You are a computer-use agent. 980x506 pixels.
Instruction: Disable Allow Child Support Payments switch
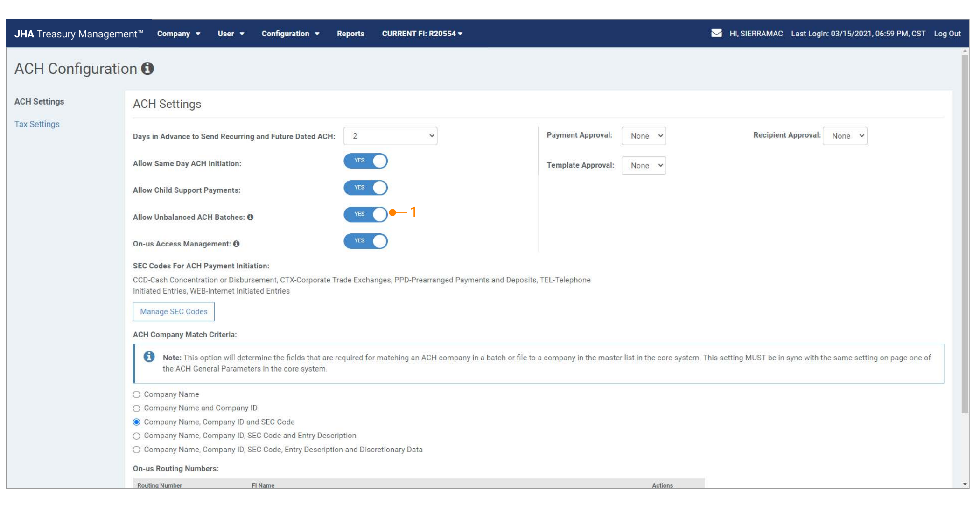tap(365, 188)
